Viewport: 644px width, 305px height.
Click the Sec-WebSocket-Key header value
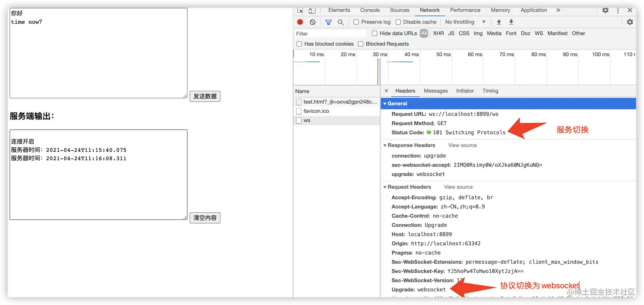tap(486, 271)
